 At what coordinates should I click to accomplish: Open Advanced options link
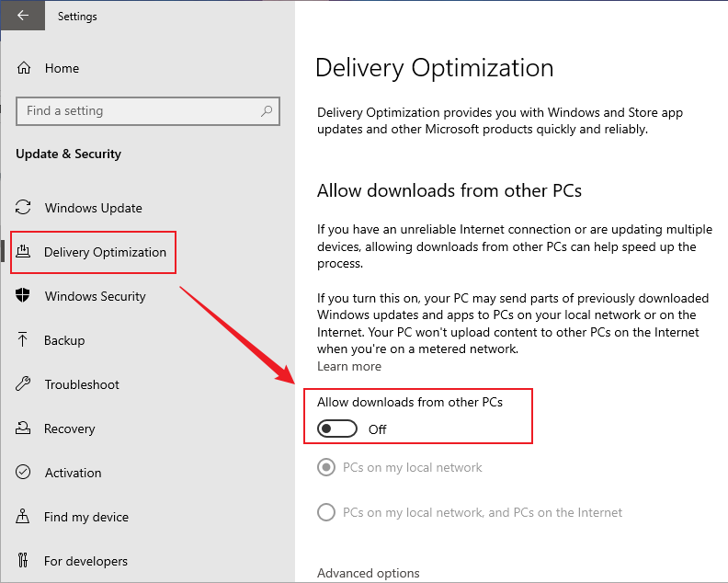(368, 573)
